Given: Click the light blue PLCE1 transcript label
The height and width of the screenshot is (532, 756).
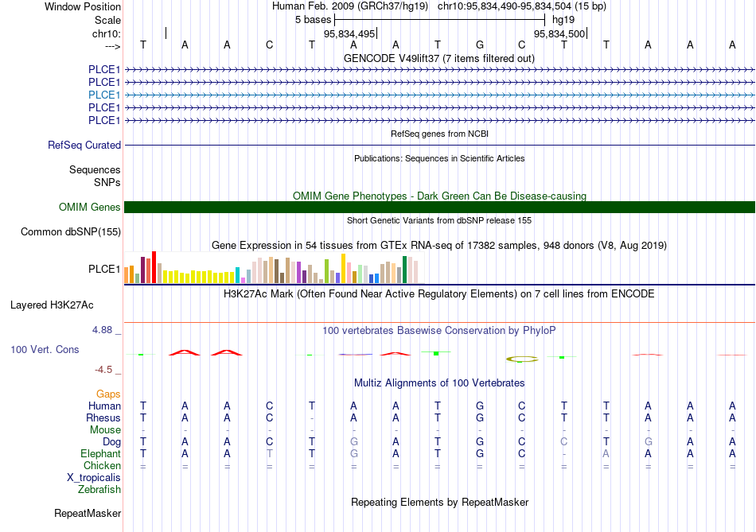Looking at the screenshot, I should [x=104, y=95].
